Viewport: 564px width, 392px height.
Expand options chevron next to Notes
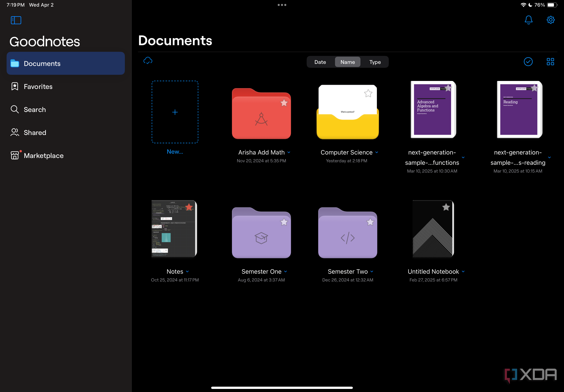187,272
